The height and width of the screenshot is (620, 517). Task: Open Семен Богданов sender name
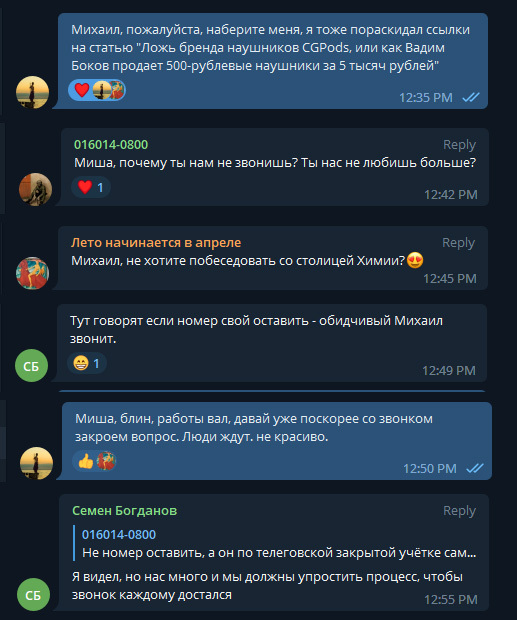tap(125, 511)
